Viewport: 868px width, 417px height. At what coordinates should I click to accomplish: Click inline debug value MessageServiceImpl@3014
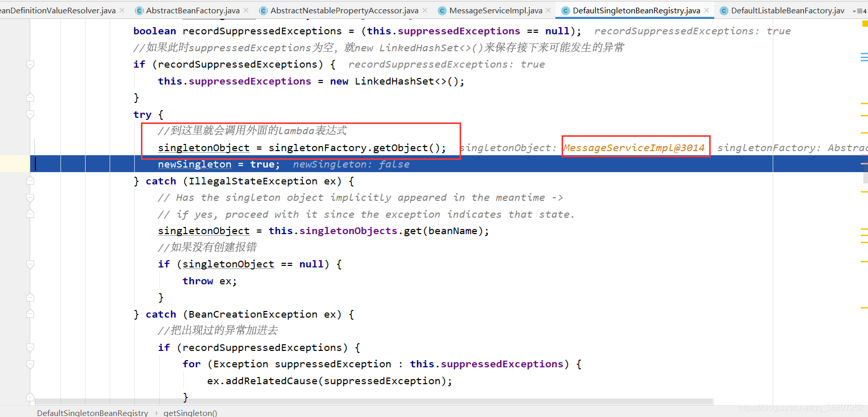tap(634, 148)
